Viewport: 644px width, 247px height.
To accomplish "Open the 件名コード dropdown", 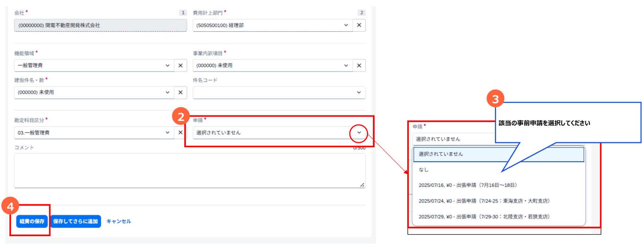I will point(358,93).
